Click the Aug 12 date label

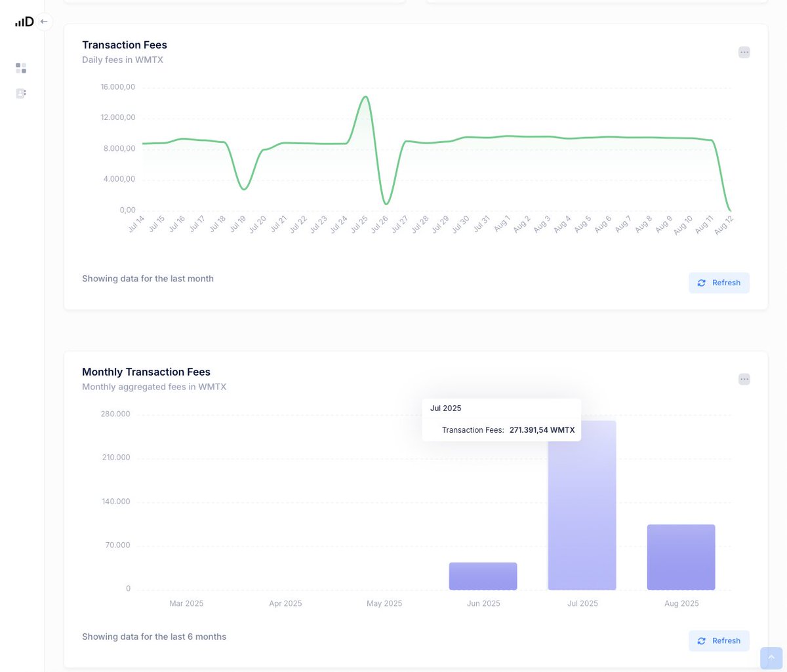pos(723,224)
